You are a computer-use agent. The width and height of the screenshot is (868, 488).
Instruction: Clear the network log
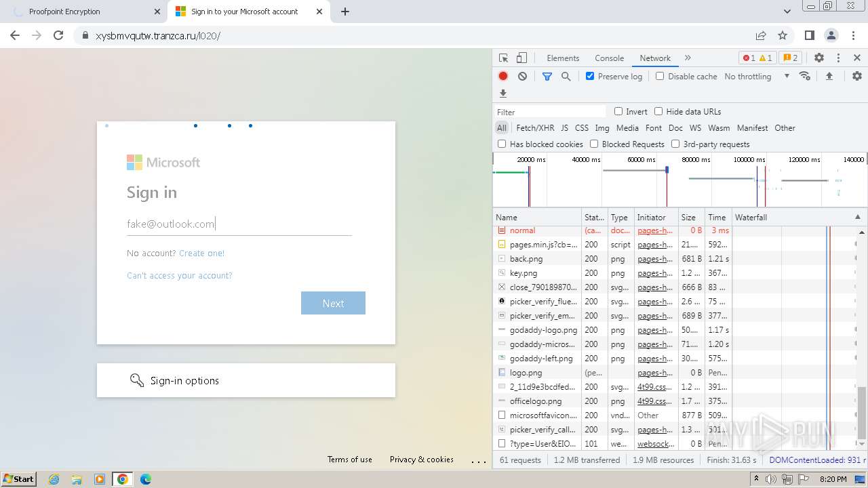[x=522, y=77]
